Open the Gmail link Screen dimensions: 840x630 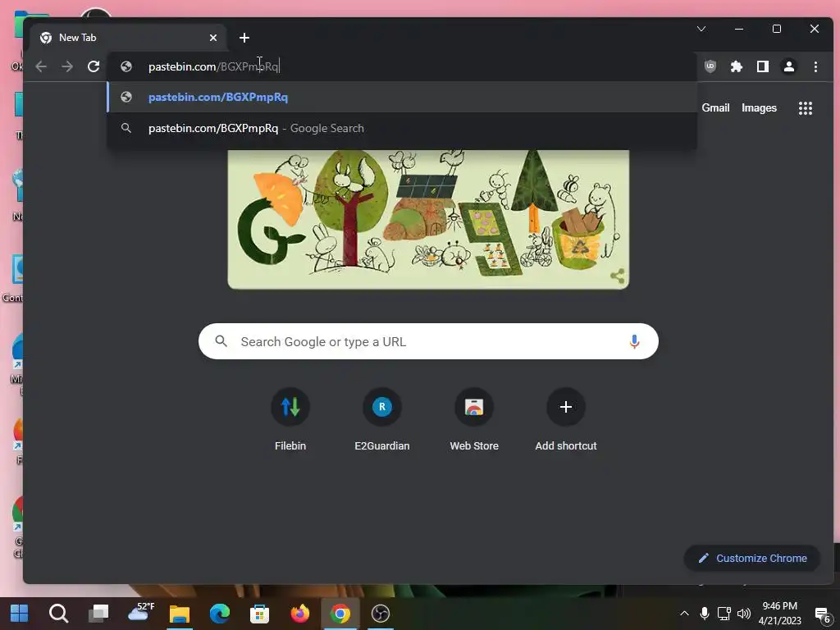(715, 107)
